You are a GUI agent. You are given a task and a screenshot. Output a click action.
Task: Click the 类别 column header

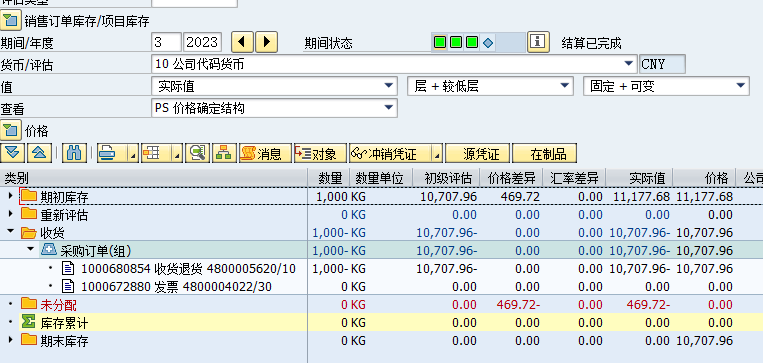tap(154, 178)
